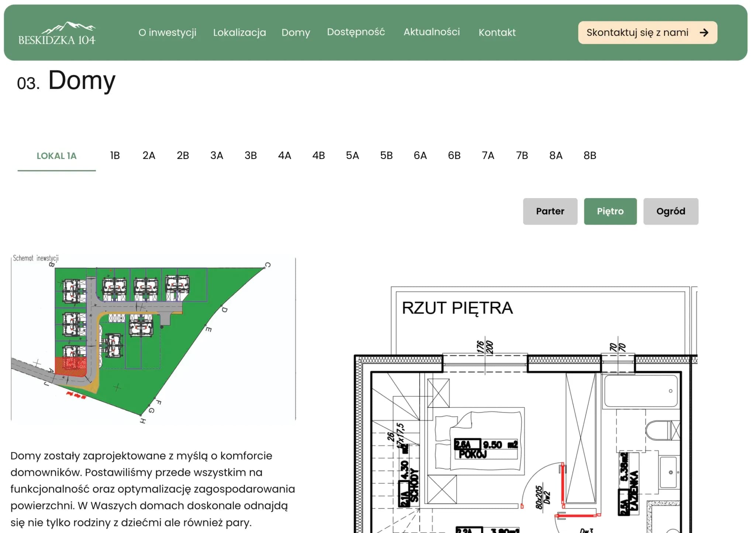
Task: Select unit 4A
Action: pos(285,156)
